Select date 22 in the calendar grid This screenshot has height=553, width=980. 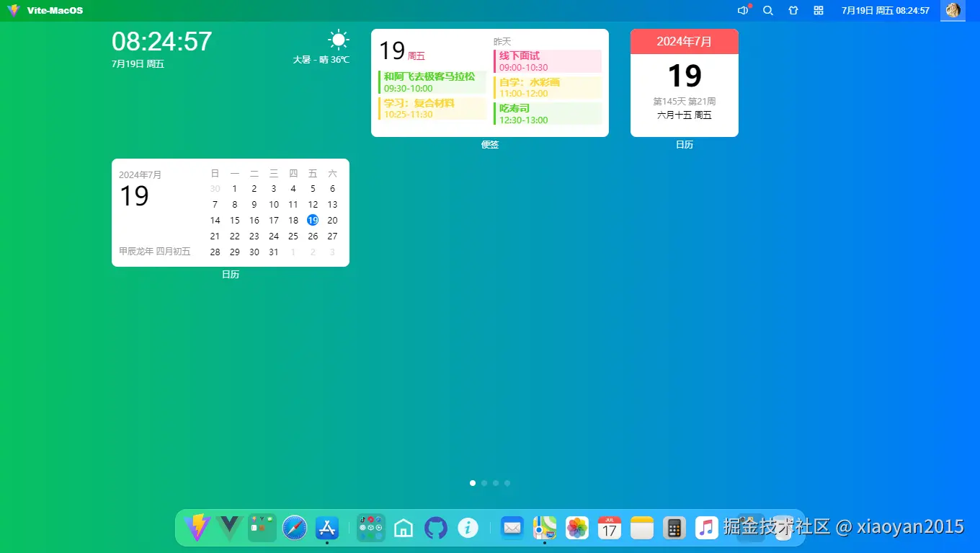(x=234, y=236)
